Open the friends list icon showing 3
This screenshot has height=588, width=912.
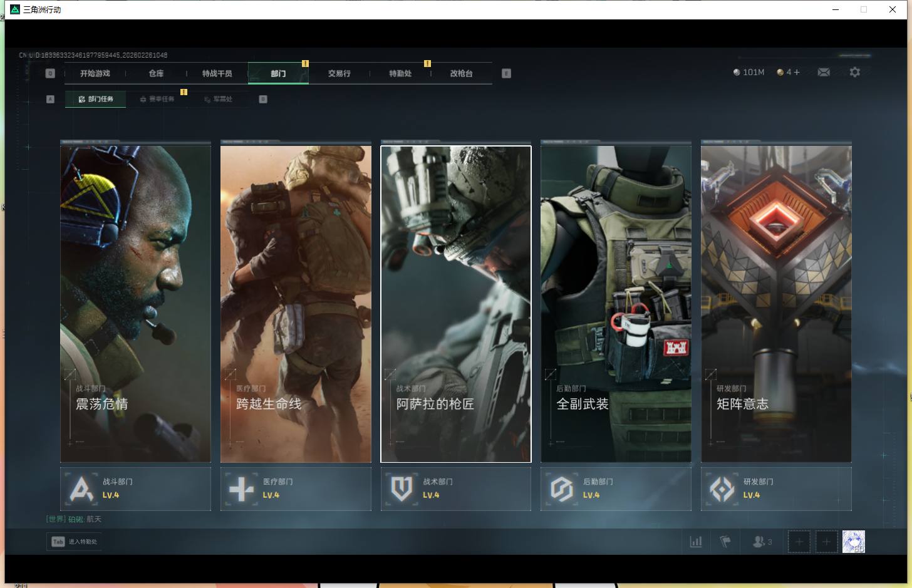tap(762, 542)
